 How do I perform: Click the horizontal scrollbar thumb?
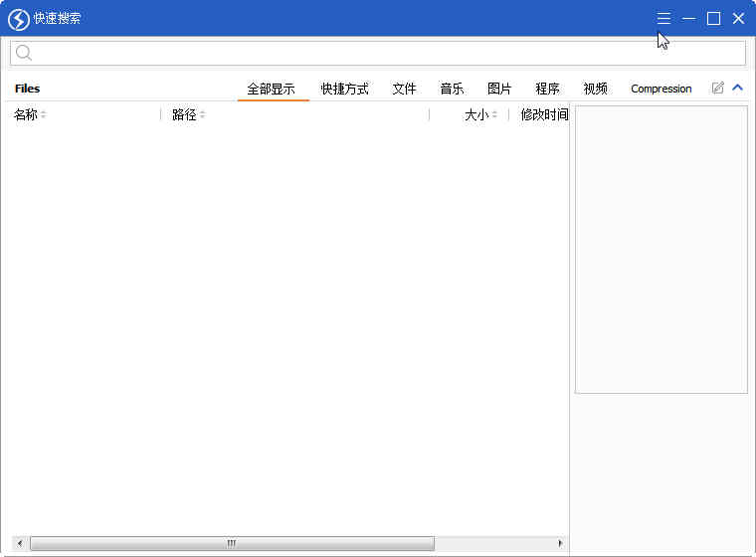[232, 543]
